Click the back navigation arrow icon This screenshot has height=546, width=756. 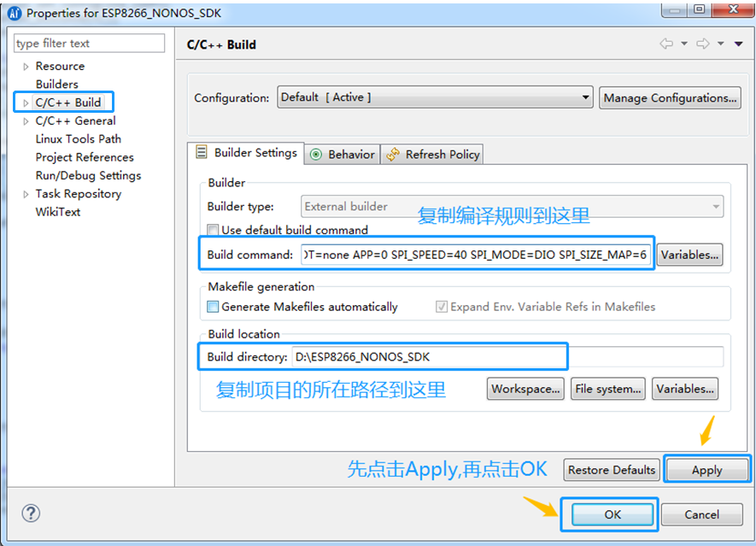pyautogui.click(x=666, y=44)
